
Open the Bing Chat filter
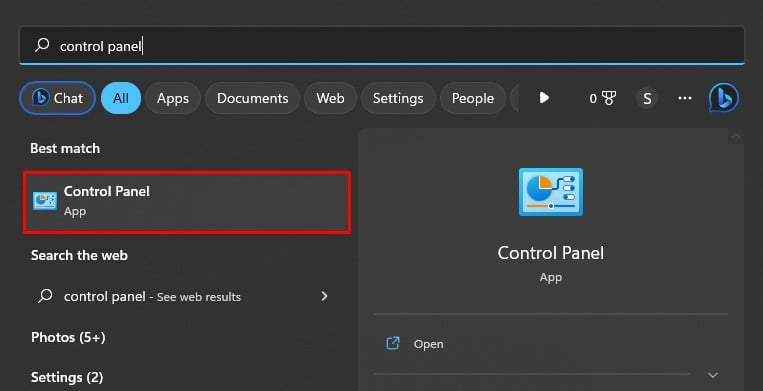click(57, 98)
